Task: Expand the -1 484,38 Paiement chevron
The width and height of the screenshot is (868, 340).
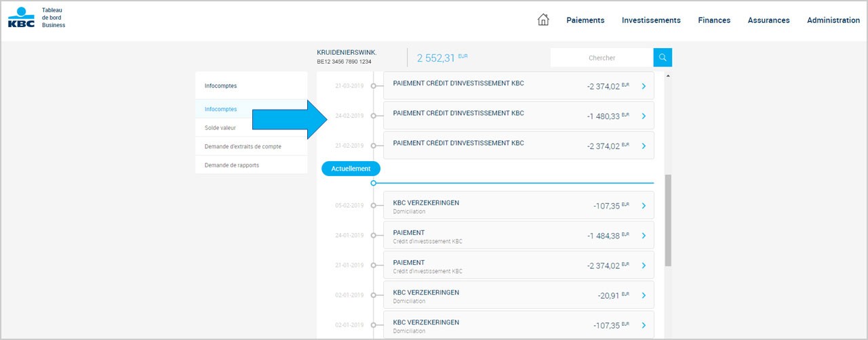Action: pos(644,236)
